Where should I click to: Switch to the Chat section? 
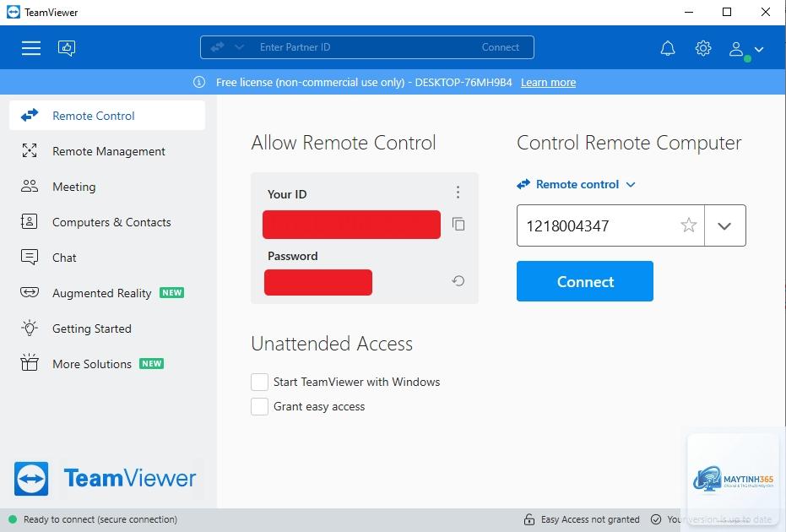tap(107, 258)
